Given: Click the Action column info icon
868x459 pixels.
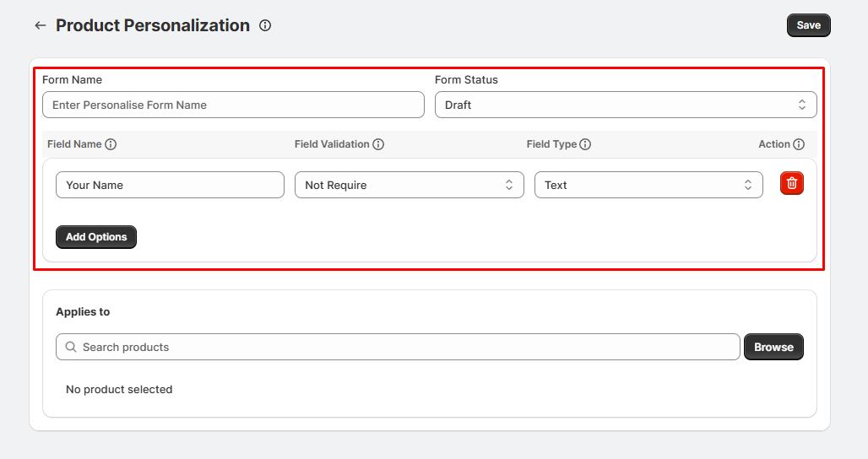Looking at the screenshot, I should click(799, 144).
